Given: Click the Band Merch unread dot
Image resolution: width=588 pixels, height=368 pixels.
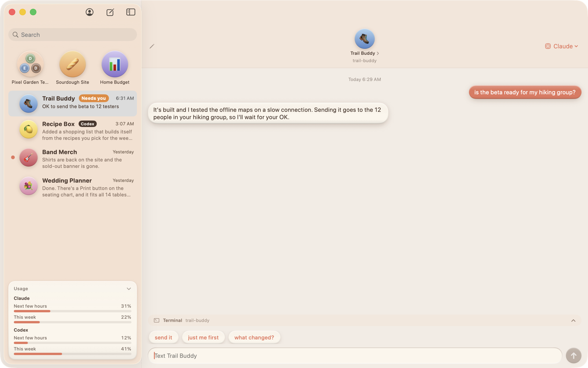Looking at the screenshot, I should (x=13, y=158).
